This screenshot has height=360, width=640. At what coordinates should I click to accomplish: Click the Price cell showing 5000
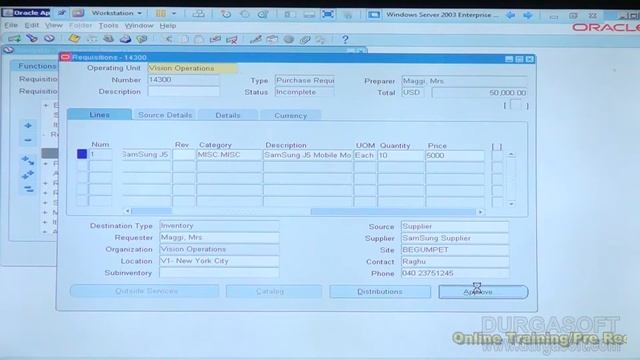455,156
